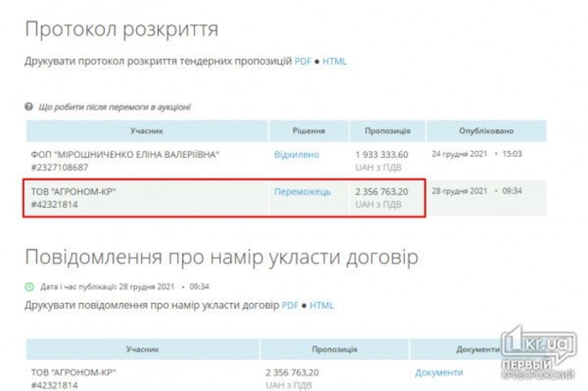
Task: Select participant 'ФОП МІРОШНИЧЕНКО ЕЛІНА ВАЛЕРІЇВНА'
Action: [125, 154]
